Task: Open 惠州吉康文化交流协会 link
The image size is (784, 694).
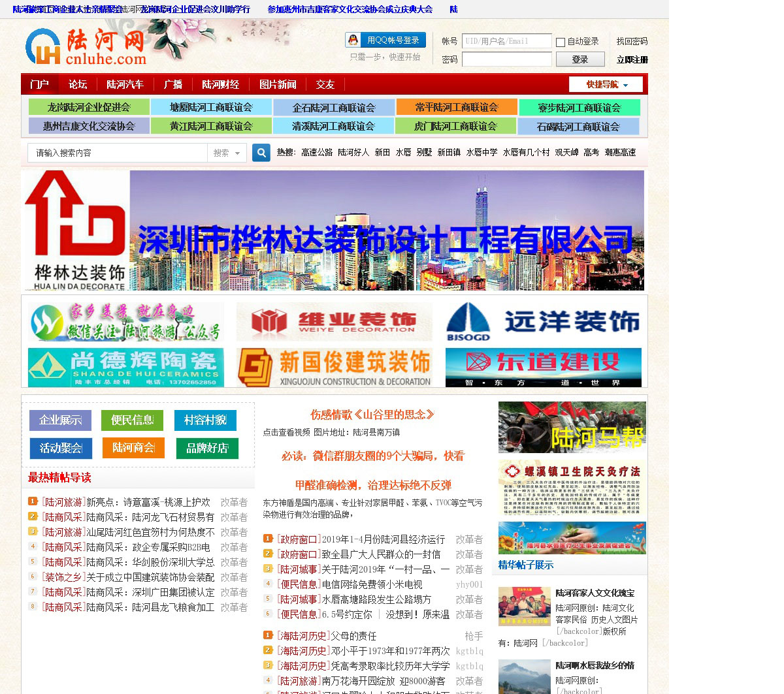Action: coord(89,126)
